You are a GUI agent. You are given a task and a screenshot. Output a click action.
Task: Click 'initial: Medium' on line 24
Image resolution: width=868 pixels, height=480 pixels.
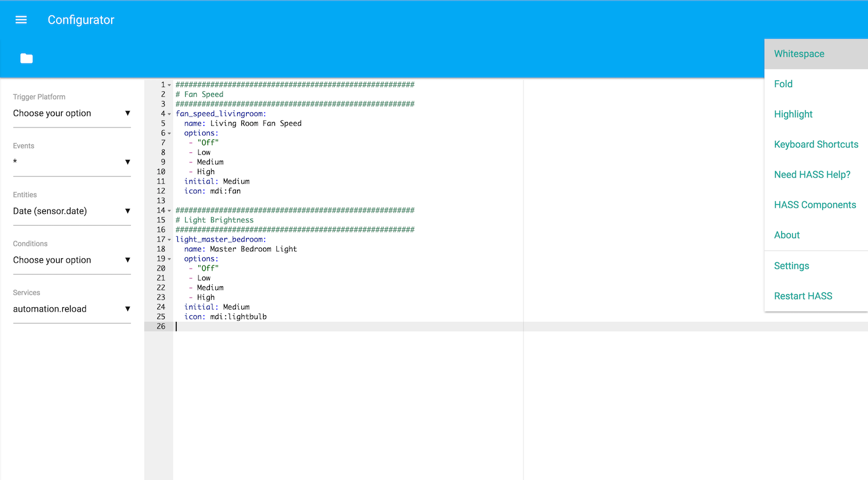217,307
